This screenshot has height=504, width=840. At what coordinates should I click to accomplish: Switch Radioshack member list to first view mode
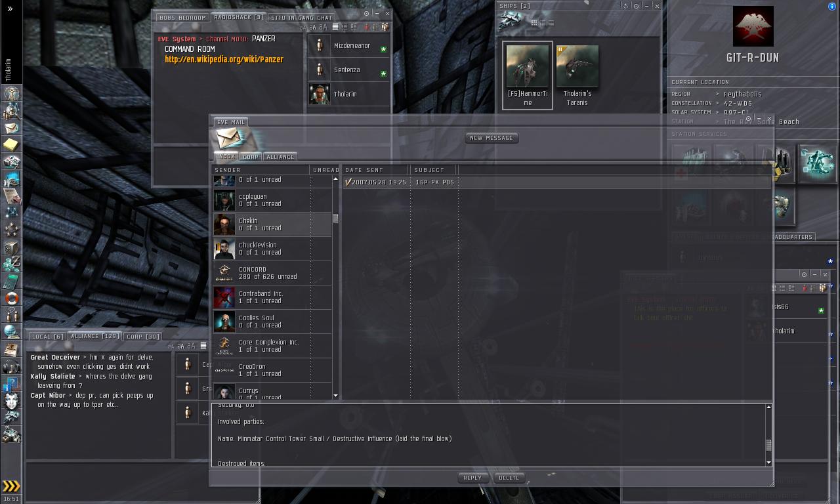click(335, 27)
